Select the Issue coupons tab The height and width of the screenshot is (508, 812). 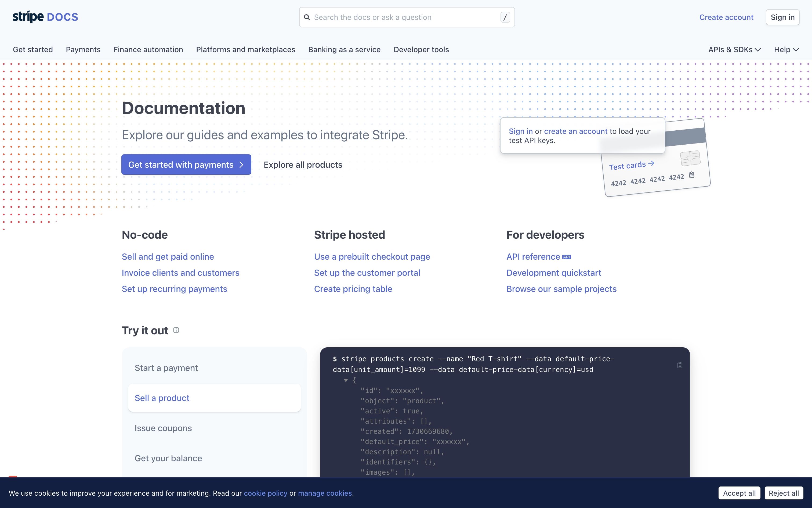[x=214, y=428]
